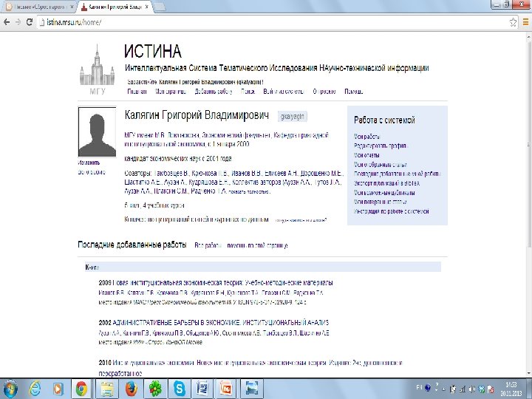
Task: Go back with the browser back arrow
Action: click(7, 22)
